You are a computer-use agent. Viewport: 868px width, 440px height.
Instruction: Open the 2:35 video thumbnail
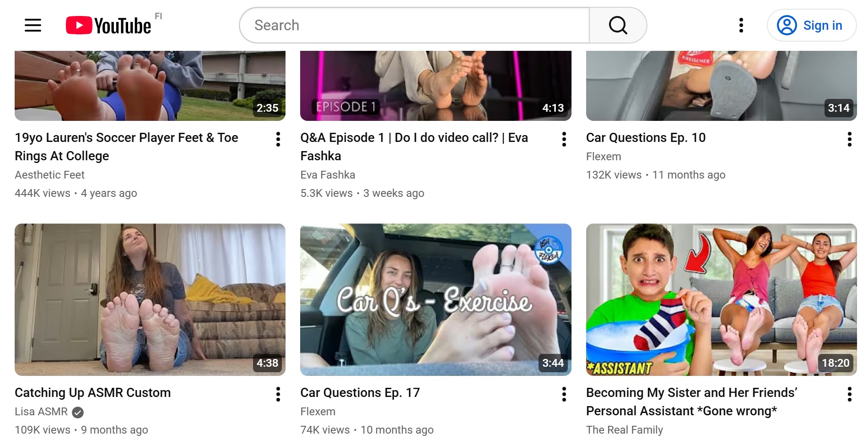coord(150,86)
